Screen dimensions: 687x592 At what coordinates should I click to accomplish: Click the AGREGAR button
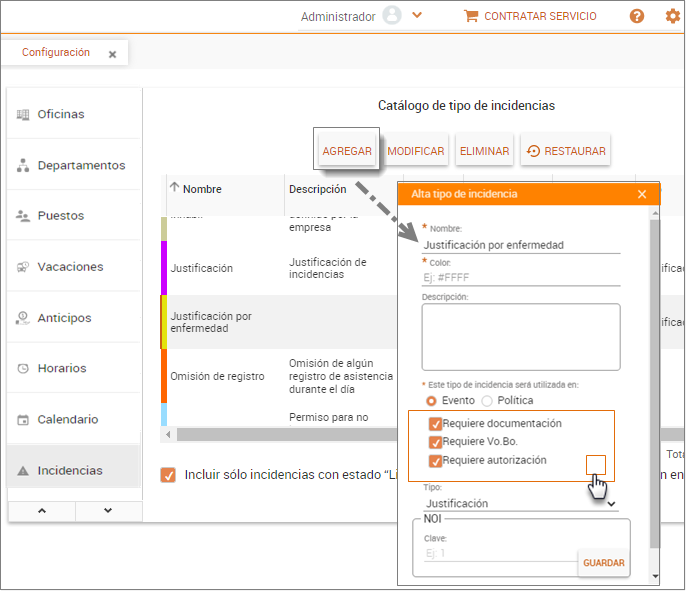[x=347, y=152]
